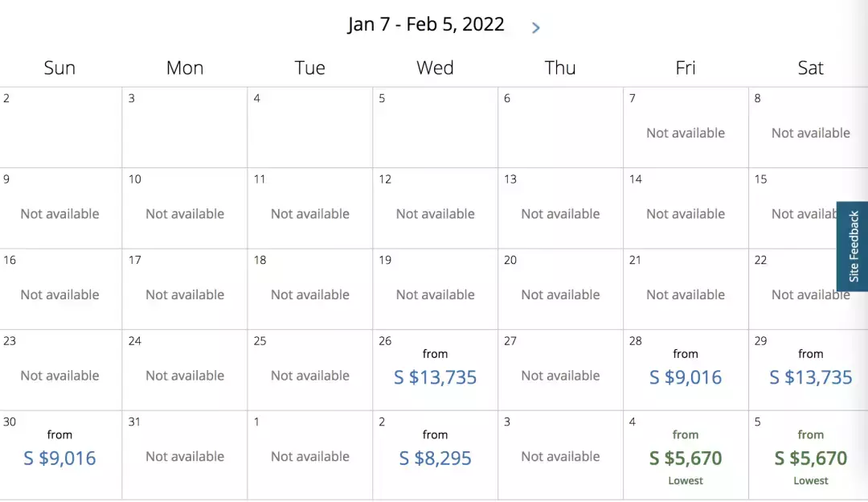Choose February 2 fare S $8,295
Image resolution: width=868 pixels, height=502 pixels.
point(435,458)
